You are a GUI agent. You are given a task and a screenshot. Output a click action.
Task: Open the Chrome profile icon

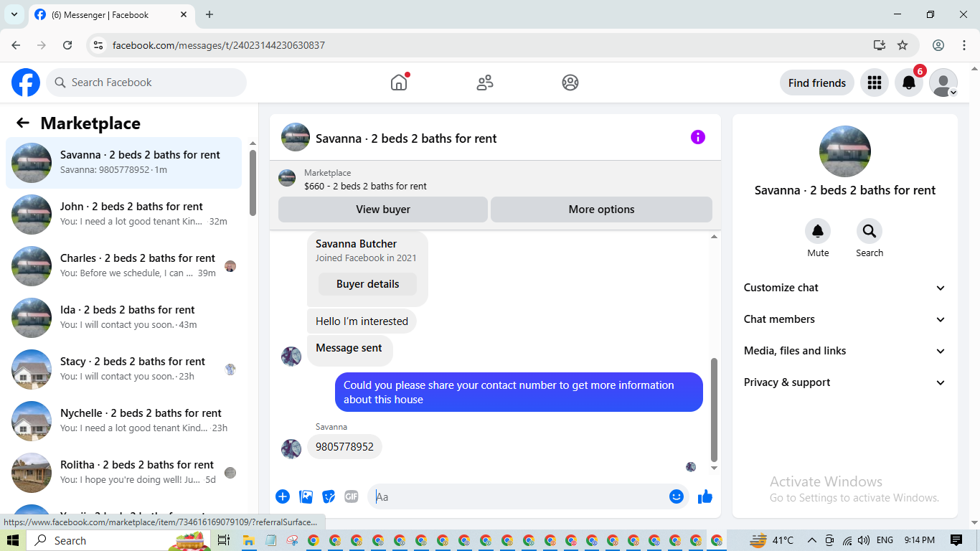coord(938,45)
